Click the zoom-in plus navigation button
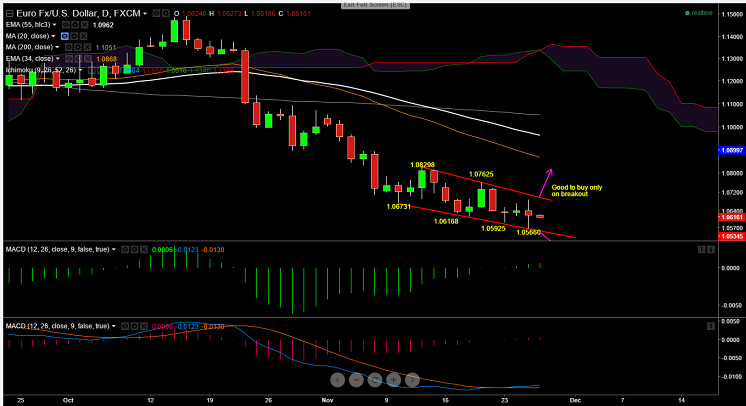This screenshot has width=746, height=406. tap(393, 379)
